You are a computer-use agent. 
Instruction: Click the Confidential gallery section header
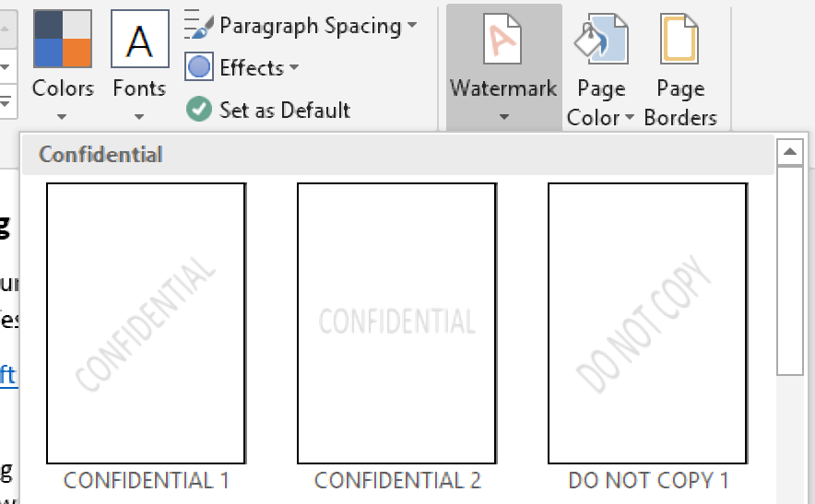[x=100, y=154]
